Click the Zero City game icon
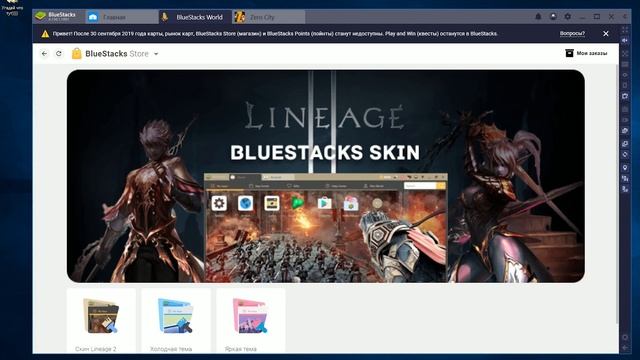Viewport: 640px width, 360px height. (240, 17)
